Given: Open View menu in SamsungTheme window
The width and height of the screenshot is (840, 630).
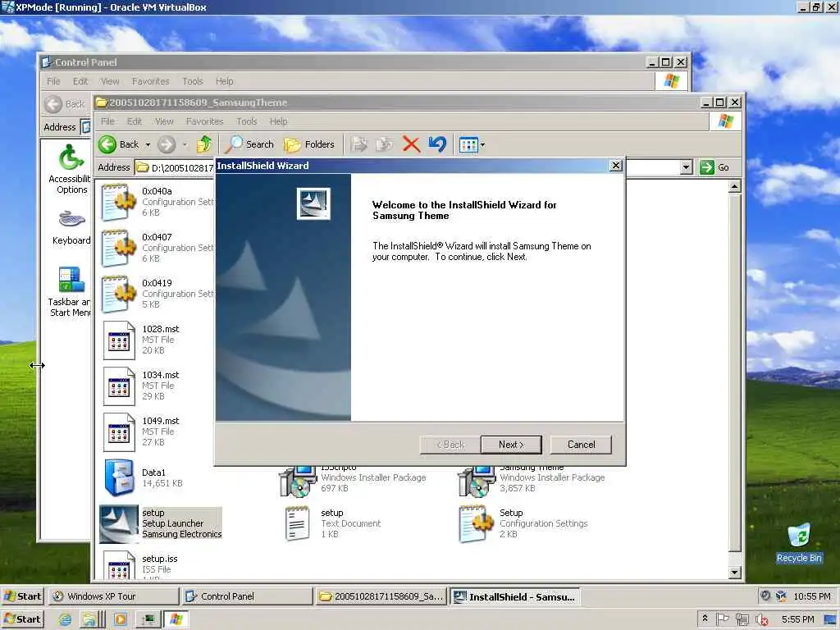Looking at the screenshot, I should point(164,121).
